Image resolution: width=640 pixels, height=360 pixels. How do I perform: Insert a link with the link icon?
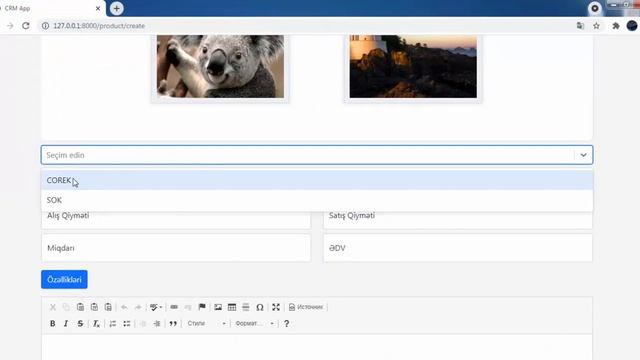tap(174, 307)
